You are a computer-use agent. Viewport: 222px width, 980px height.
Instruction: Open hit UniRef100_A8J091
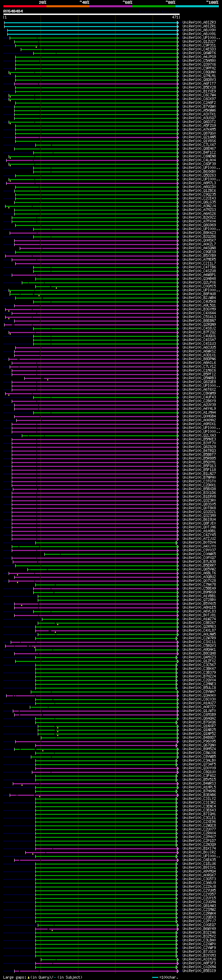coord(199,34)
